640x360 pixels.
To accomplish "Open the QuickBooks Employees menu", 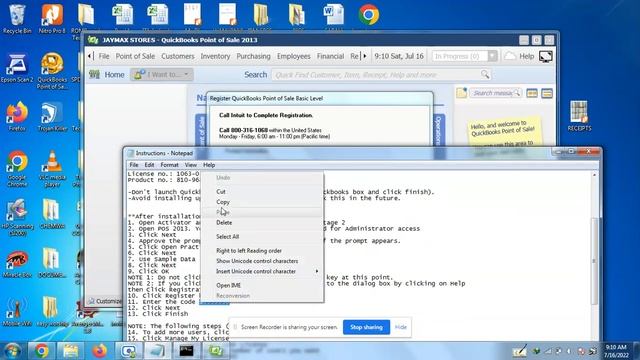I will [293, 56].
